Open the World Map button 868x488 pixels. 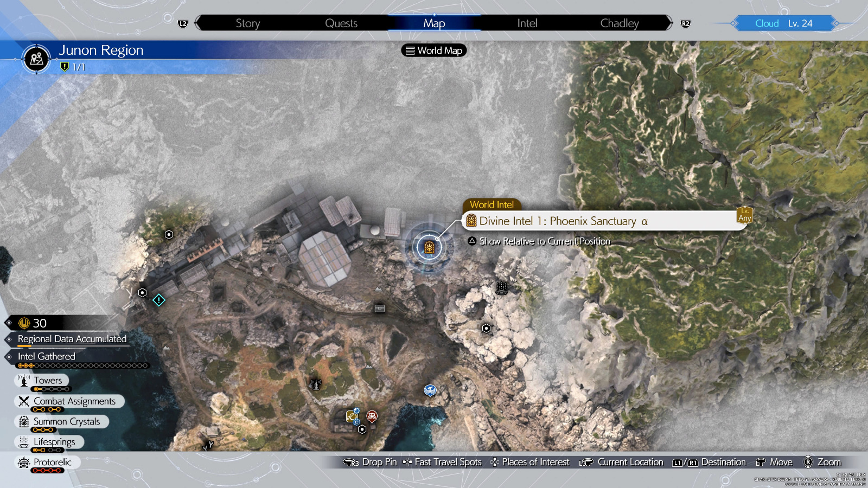[434, 50]
